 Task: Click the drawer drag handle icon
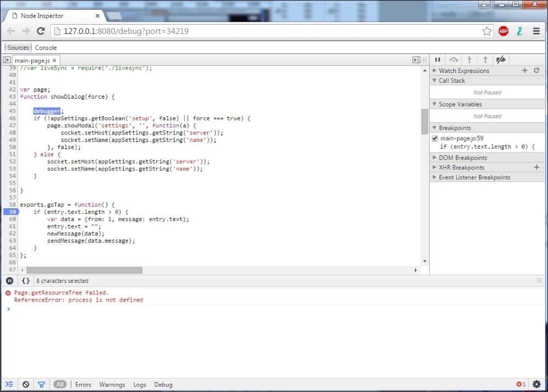pyautogui.click(x=539, y=281)
